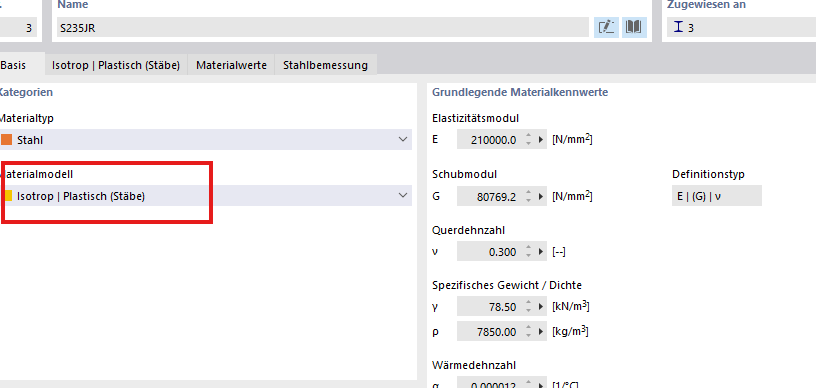Click the cross-section icon under Zugewiesen an

[678, 28]
